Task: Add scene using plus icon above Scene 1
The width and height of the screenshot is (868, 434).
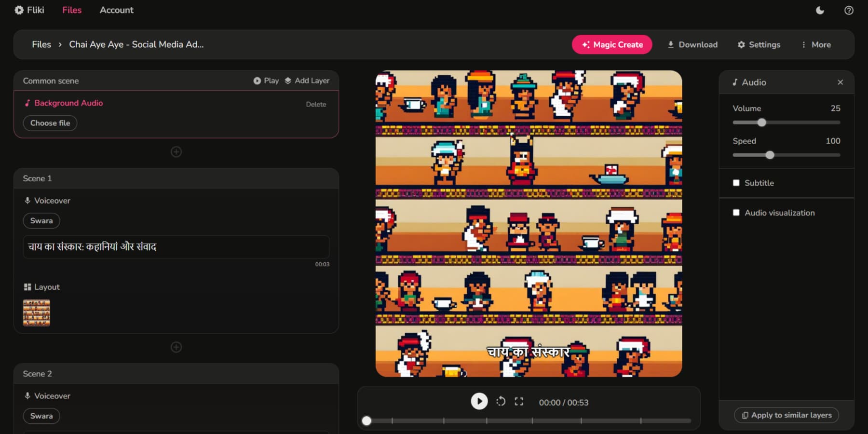Action: pyautogui.click(x=176, y=152)
